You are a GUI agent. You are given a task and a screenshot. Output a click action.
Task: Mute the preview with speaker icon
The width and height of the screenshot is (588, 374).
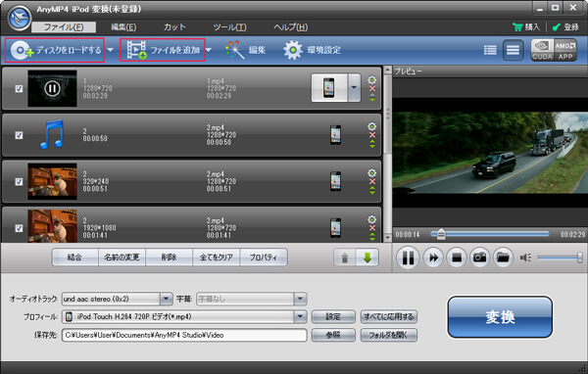coord(525,257)
